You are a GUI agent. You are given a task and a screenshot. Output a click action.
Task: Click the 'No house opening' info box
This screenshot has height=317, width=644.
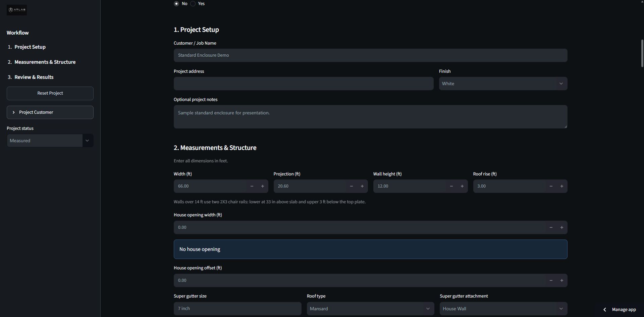(370, 249)
